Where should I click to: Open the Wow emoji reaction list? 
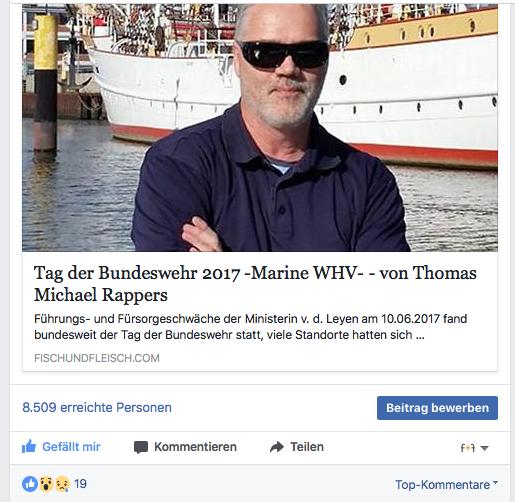(x=46, y=484)
